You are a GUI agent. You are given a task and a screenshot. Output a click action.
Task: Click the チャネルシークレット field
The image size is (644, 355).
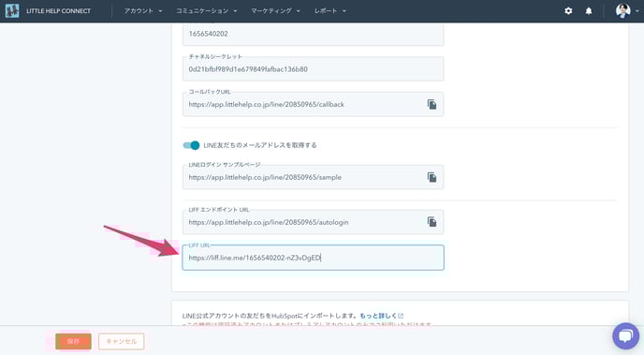[313, 68]
